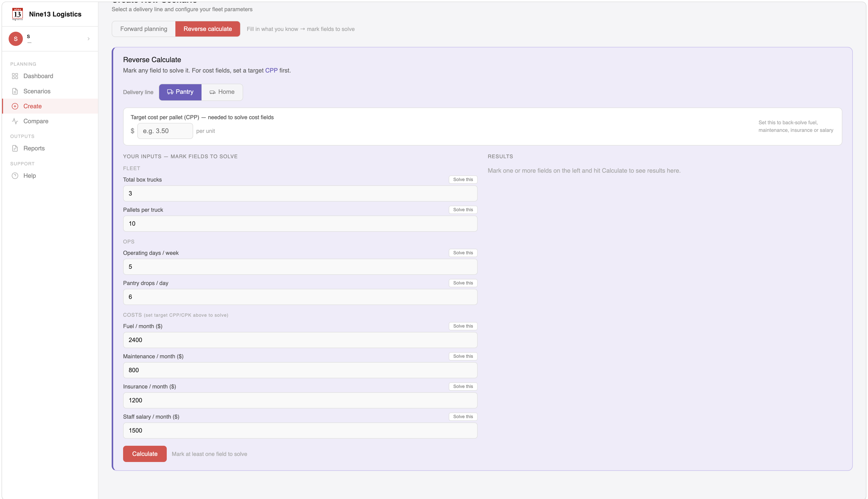
Task: Switch to the Forward planning tab
Action: pos(144,29)
